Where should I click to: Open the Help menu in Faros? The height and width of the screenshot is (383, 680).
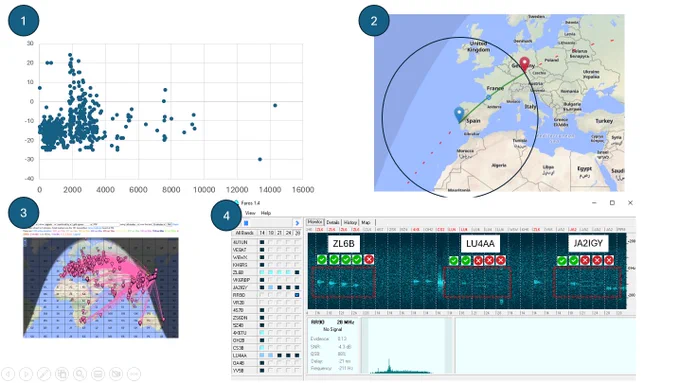[x=265, y=213]
